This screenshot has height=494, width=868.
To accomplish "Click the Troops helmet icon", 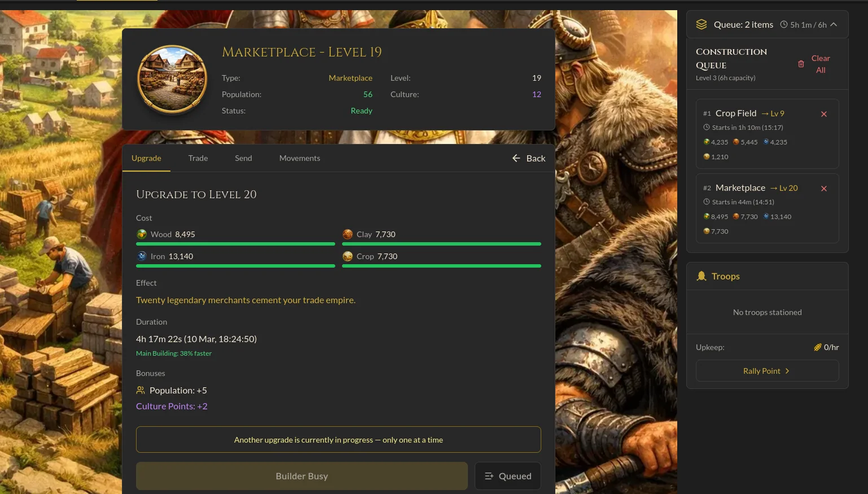I will coord(702,276).
